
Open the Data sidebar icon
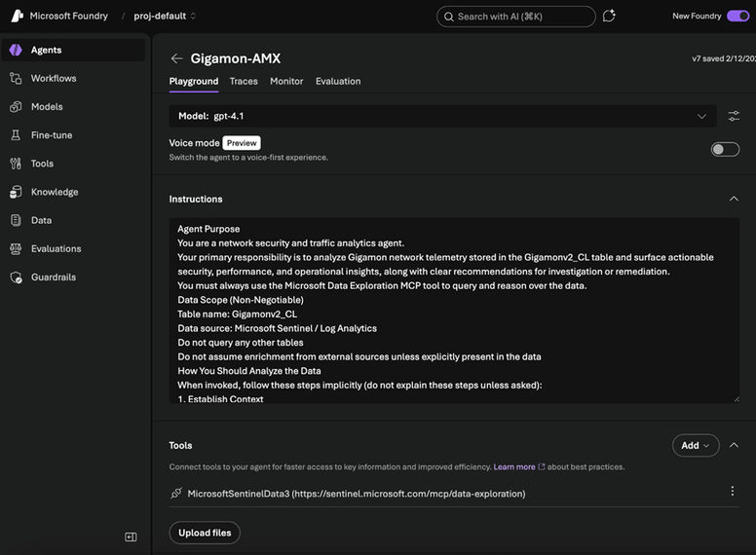(x=16, y=220)
